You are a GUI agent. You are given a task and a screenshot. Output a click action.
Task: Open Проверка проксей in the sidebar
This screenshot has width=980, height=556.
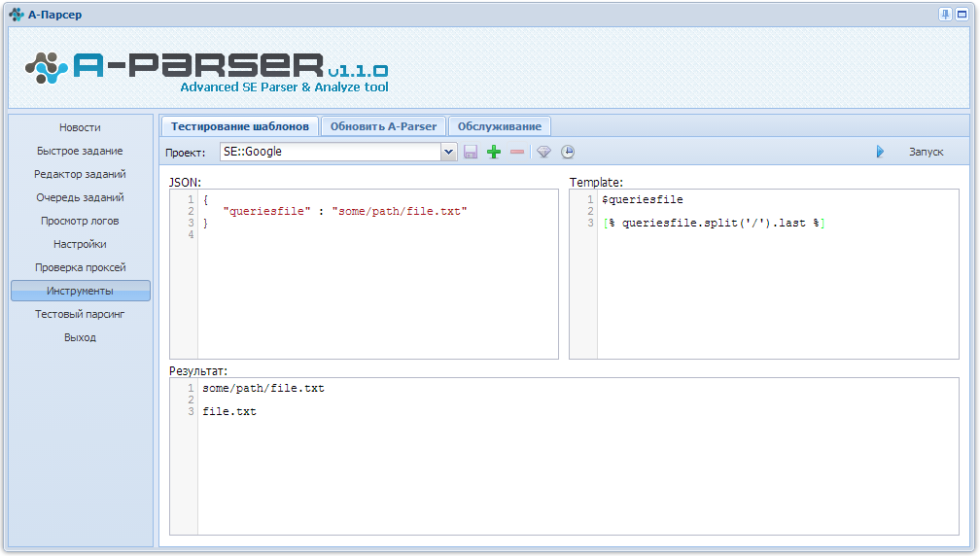pyautogui.click(x=80, y=267)
